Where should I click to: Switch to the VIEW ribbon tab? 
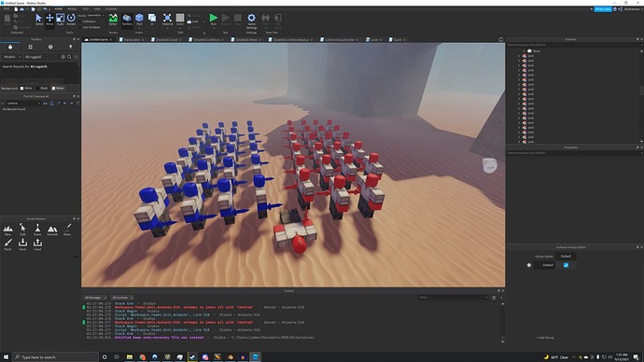tap(97, 8)
